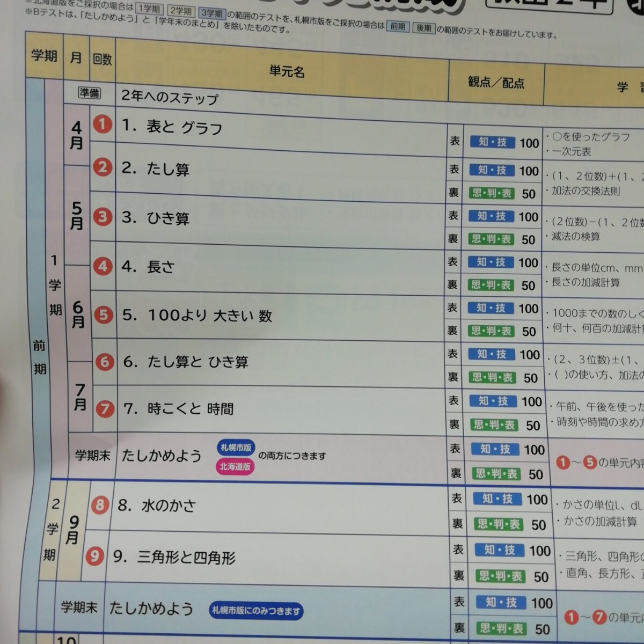Click the 準備 box label
The height and width of the screenshot is (644, 644).
(90, 93)
